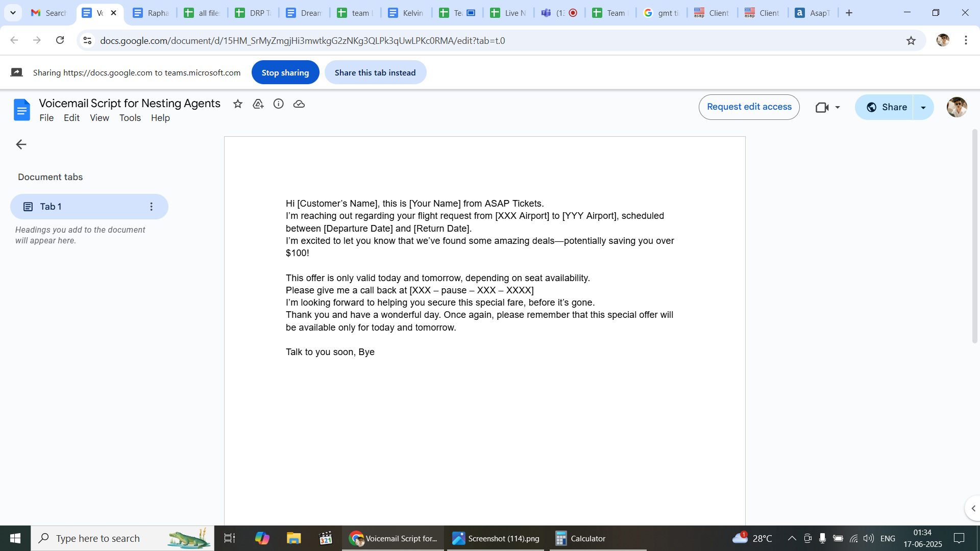The height and width of the screenshot is (551, 980).
Task: Show the side panel using right edge chevron
Action: pos(973,508)
